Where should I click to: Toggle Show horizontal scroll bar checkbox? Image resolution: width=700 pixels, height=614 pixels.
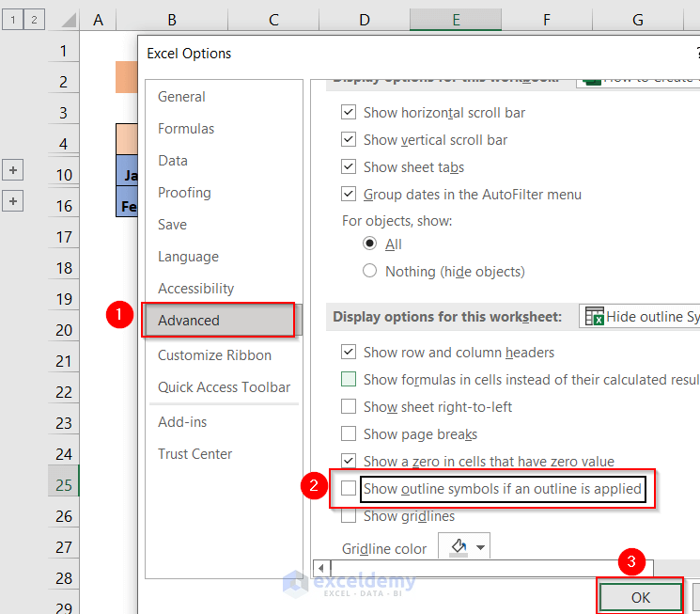pos(349,112)
